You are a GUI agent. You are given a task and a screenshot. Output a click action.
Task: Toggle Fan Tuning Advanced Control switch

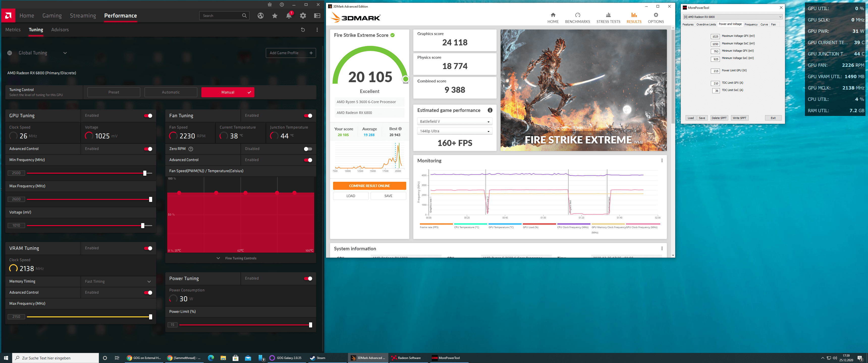(308, 160)
